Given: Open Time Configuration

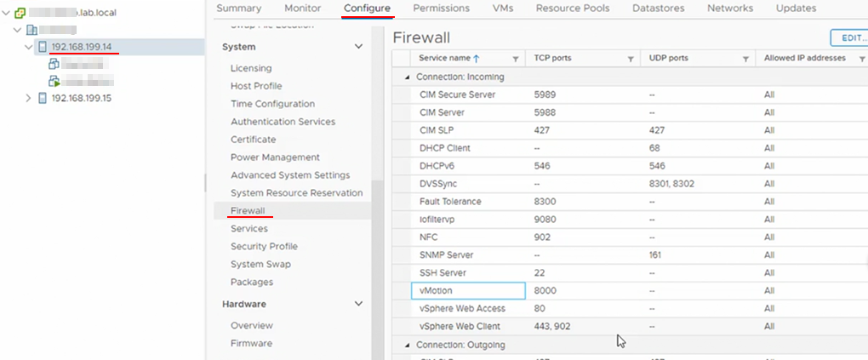Looking at the screenshot, I should (273, 104).
